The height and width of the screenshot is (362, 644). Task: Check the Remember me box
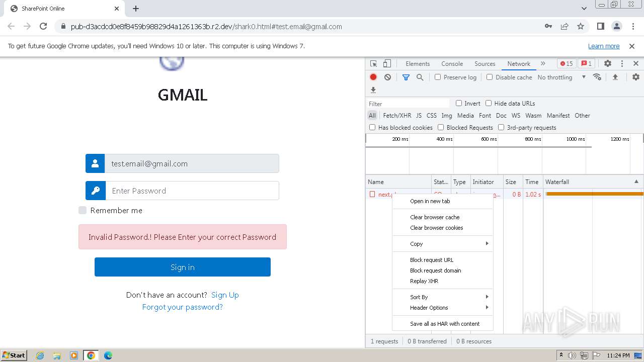tap(83, 210)
